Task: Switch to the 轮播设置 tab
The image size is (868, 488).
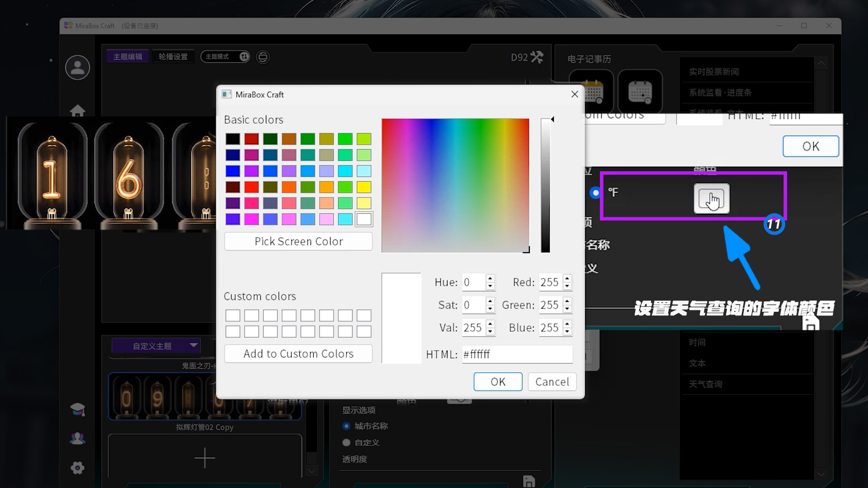Action: (173, 56)
